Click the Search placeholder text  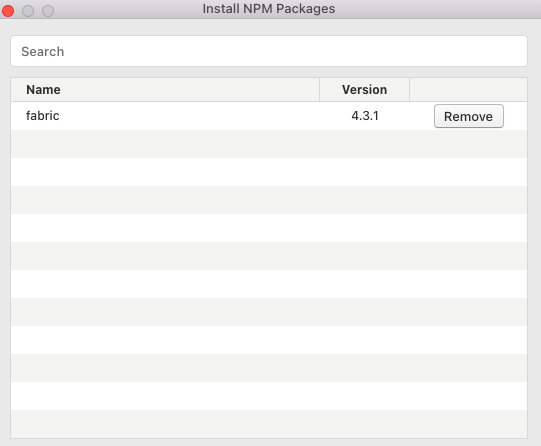(x=43, y=51)
